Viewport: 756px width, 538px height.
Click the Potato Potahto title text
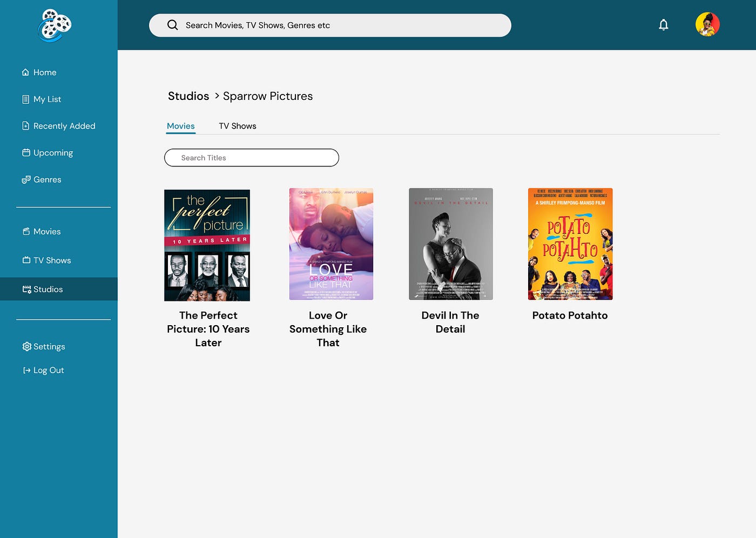click(x=570, y=315)
